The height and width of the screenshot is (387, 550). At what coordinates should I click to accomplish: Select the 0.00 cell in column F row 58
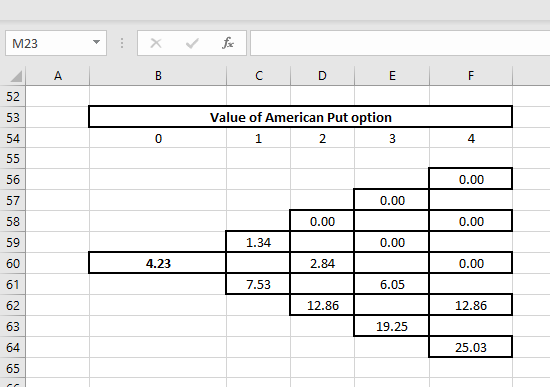pos(471,221)
